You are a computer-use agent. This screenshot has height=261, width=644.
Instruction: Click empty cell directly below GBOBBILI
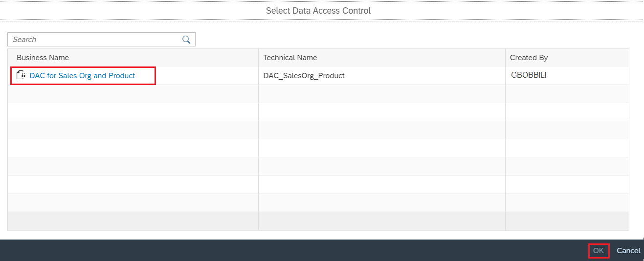tap(567, 94)
